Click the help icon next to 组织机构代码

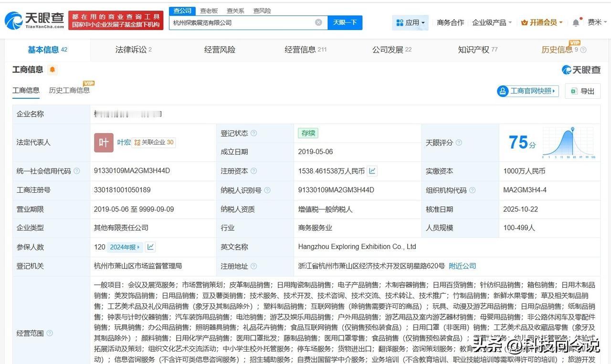coord(472,190)
